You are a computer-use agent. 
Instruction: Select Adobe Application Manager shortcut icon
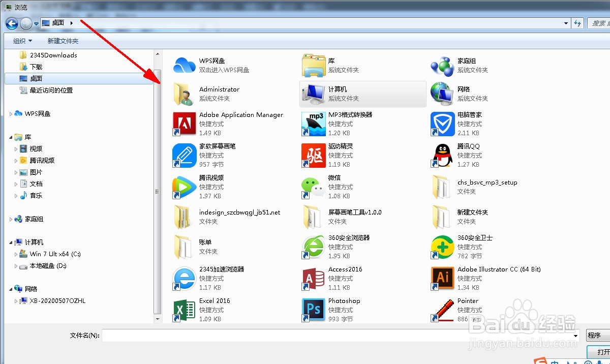tap(185, 124)
